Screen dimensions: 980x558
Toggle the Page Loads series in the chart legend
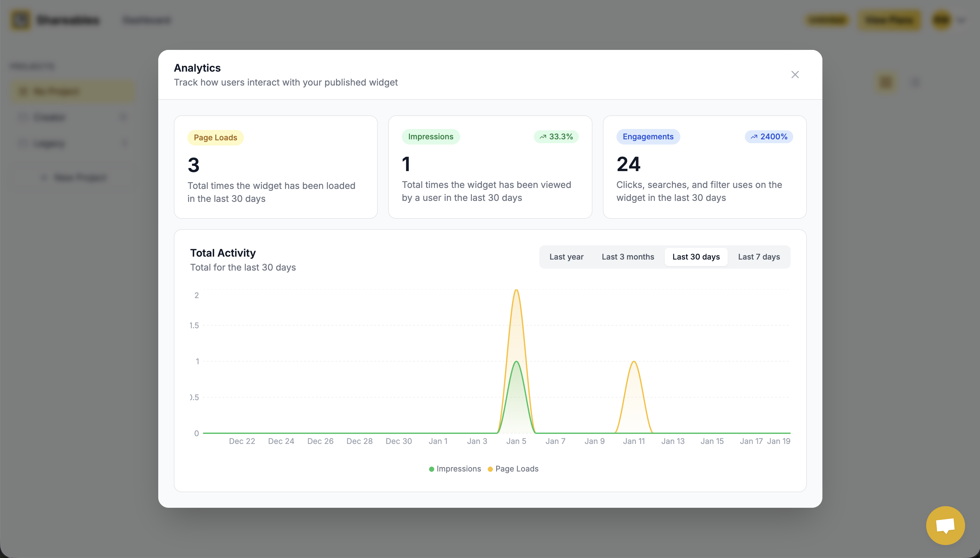(513, 469)
